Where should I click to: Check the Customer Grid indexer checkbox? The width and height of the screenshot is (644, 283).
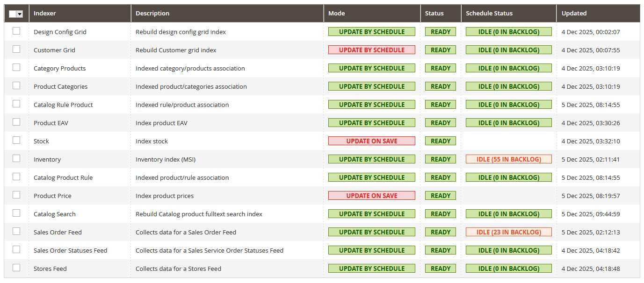tap(16, 49)
